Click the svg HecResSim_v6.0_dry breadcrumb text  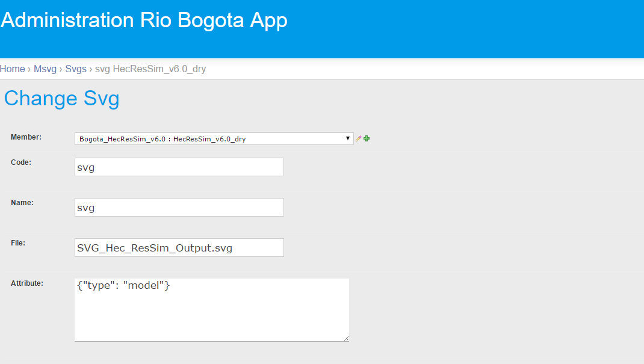(150, 69)
